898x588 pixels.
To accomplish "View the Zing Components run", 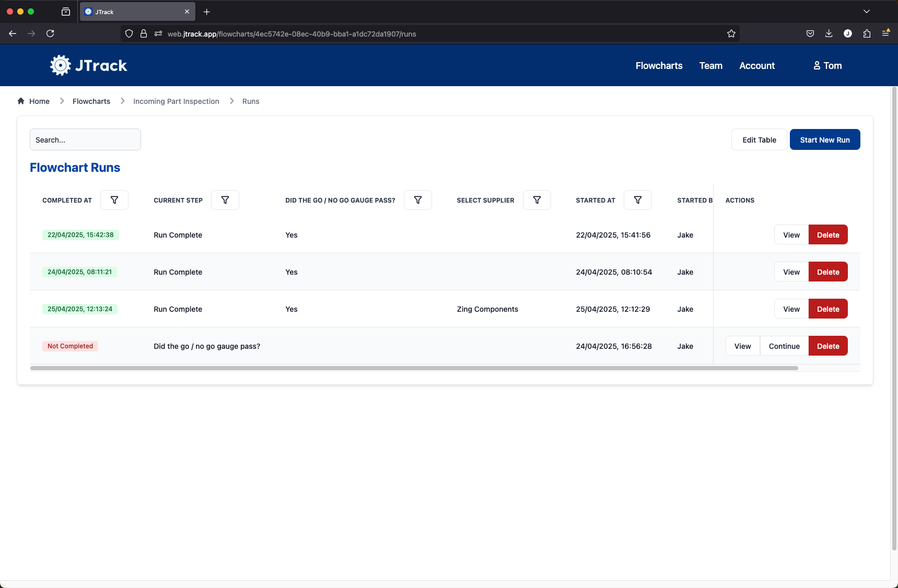I will pyautogui.click(x=791, y=309).
